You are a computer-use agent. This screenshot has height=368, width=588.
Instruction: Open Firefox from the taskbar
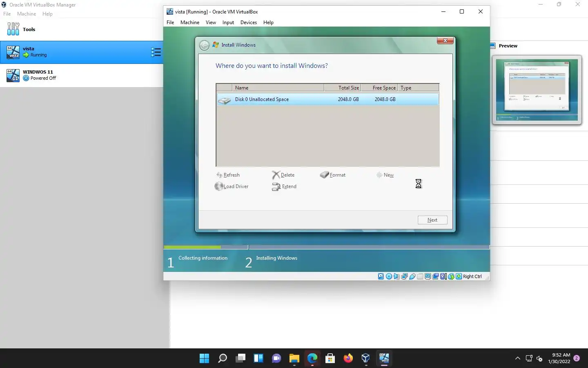coord(348,359)
